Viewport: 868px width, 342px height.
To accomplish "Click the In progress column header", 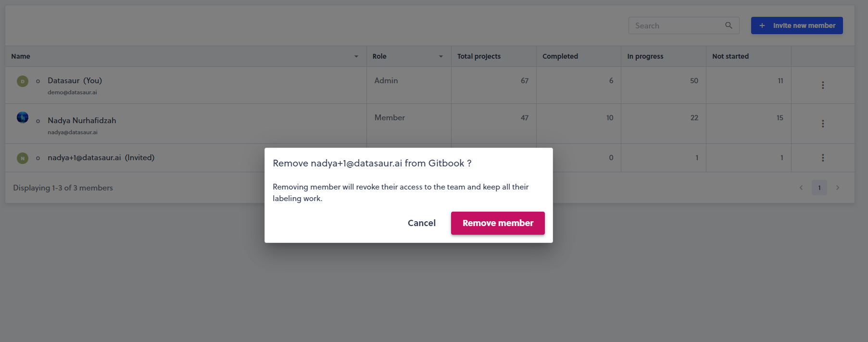I will (645, 56).
